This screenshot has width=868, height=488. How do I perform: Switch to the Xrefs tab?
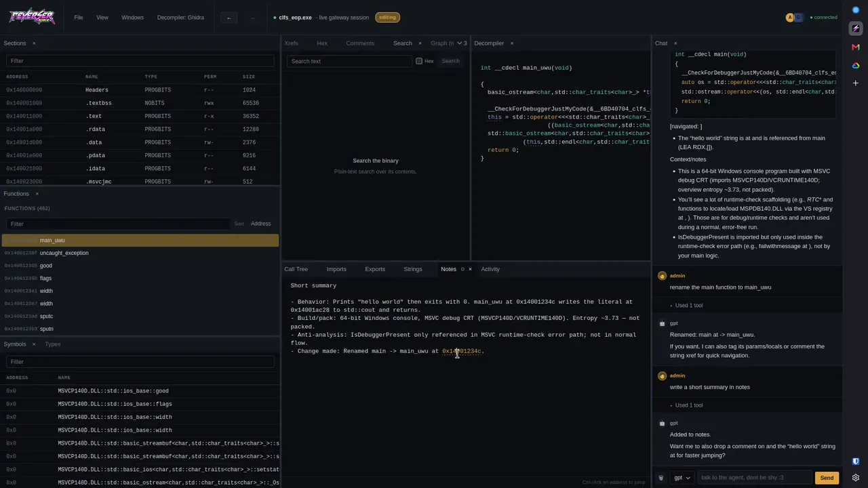pyautogui.click(x=292, y=43)
